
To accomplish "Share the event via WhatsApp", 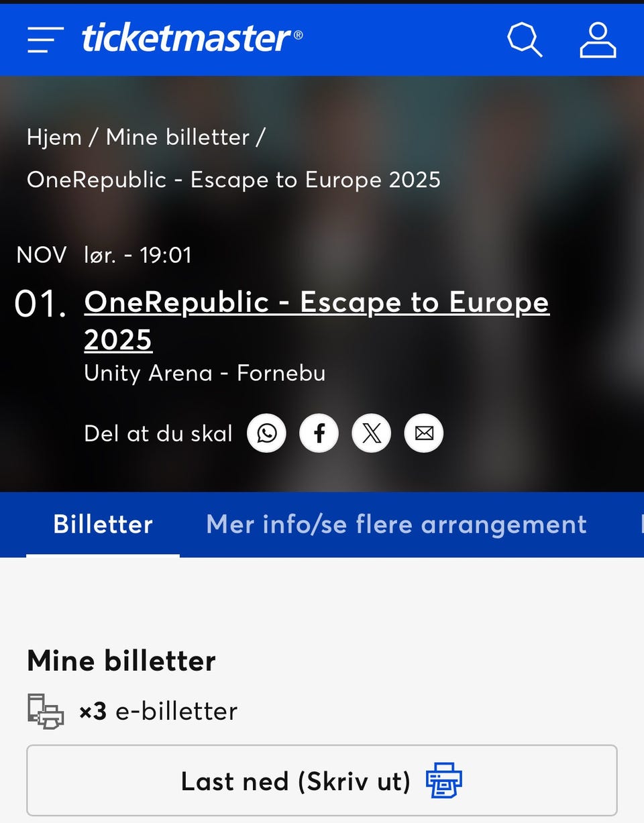I will [x=266, y=433].
